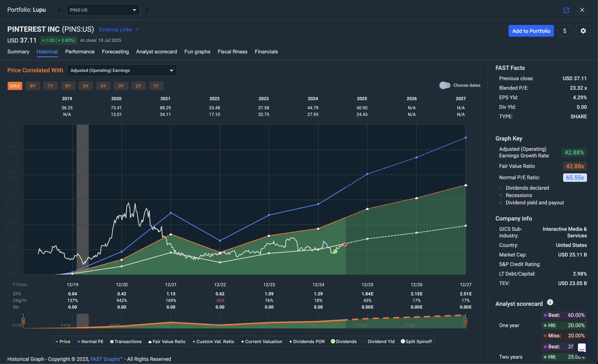
Task: Click the -45% Chg/Yr value for 12/22
Action: point(220,300)
